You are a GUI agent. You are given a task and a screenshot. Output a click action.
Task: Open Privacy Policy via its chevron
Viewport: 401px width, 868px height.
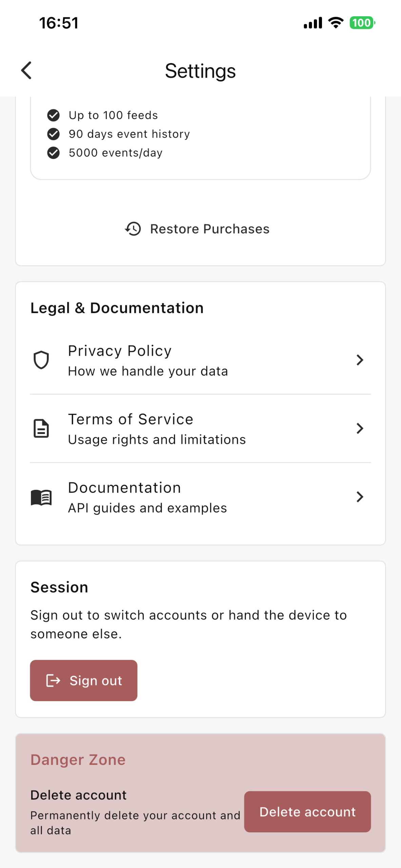[360, 360]
